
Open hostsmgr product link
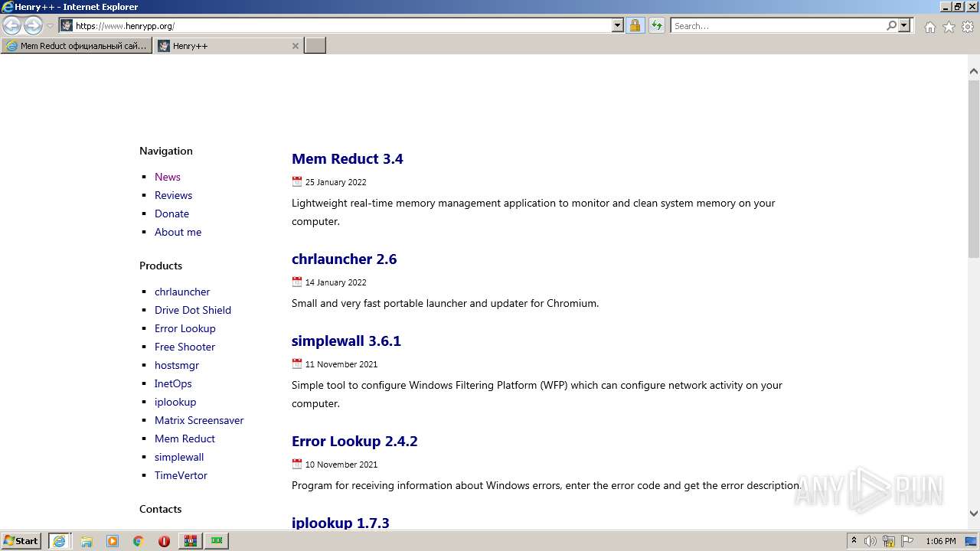tap(177, 365)
